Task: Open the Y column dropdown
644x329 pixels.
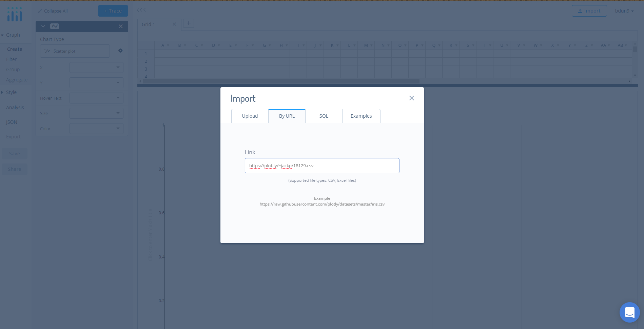Action: (96, 83)
